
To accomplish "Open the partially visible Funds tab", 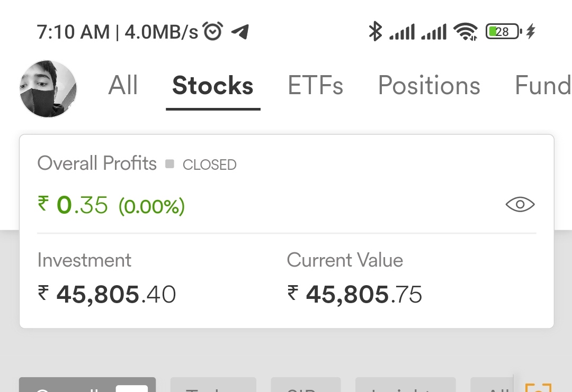I will 543,85.
